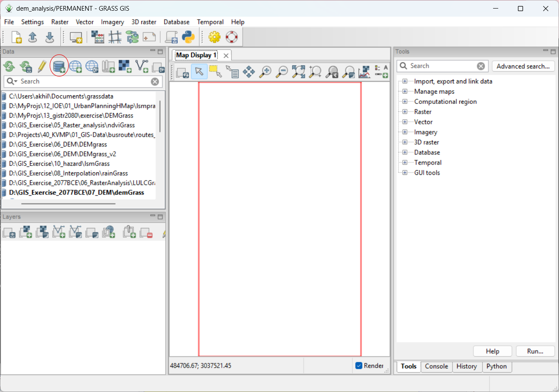
Task: Expand Import, export and link data
Action: [x=404, y=81]
